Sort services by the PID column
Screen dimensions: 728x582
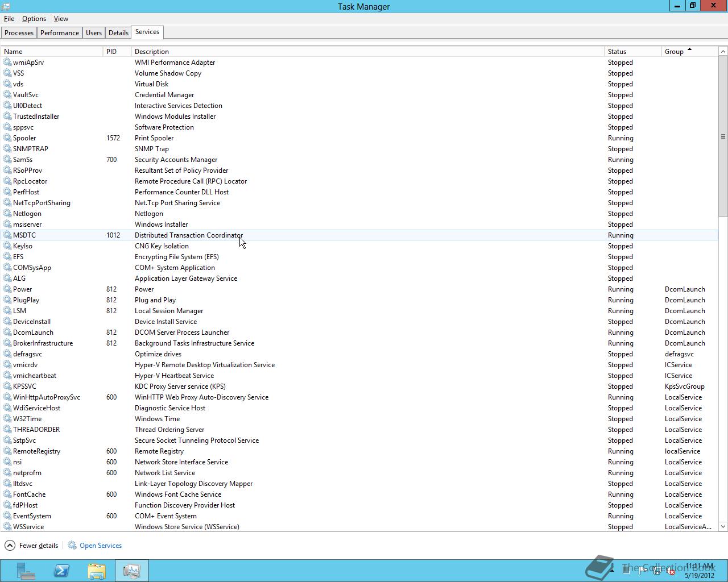(x=117, y=52)
